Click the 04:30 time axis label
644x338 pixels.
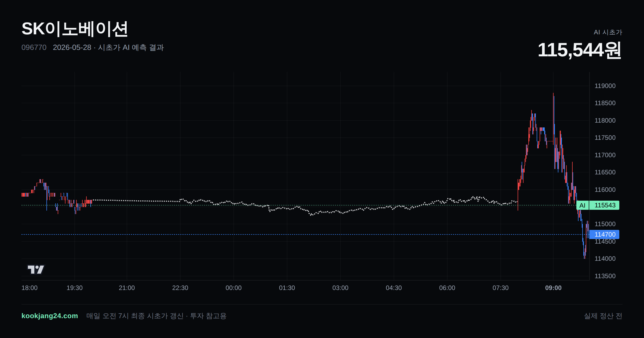(394, 288)
